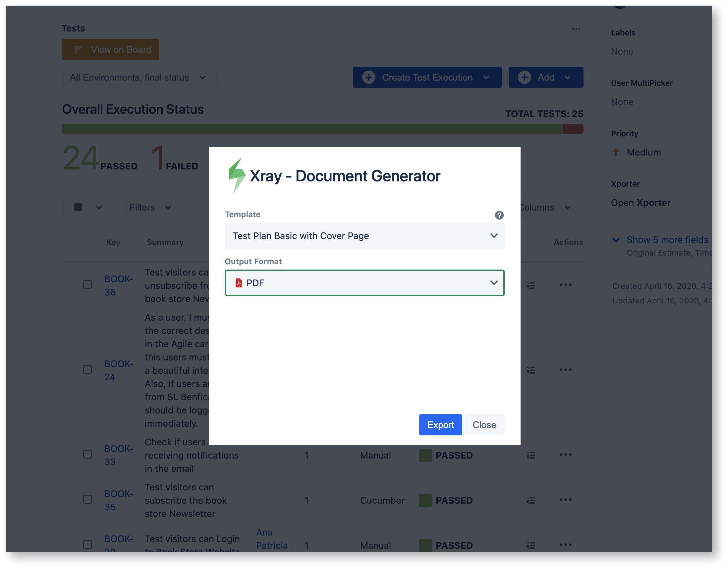Image resolution: width=728 pixels, height=568 pixels.
Task: Click Create Test Execution button
Action: [427, 77]
